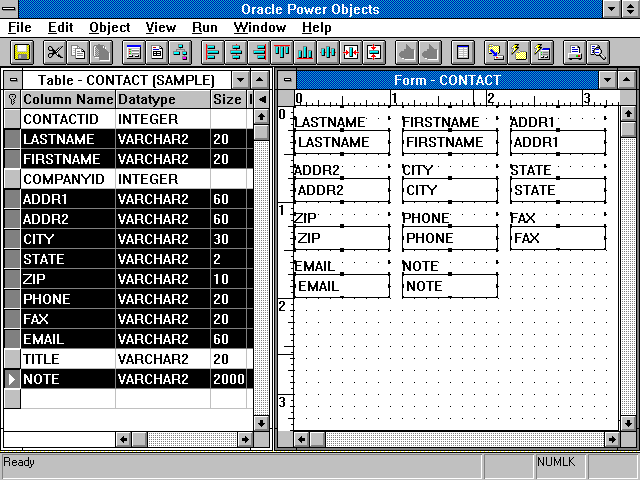Select the PHONE text field on form
The width and height of the screenshot is (640, 480).
pos(448,238)
